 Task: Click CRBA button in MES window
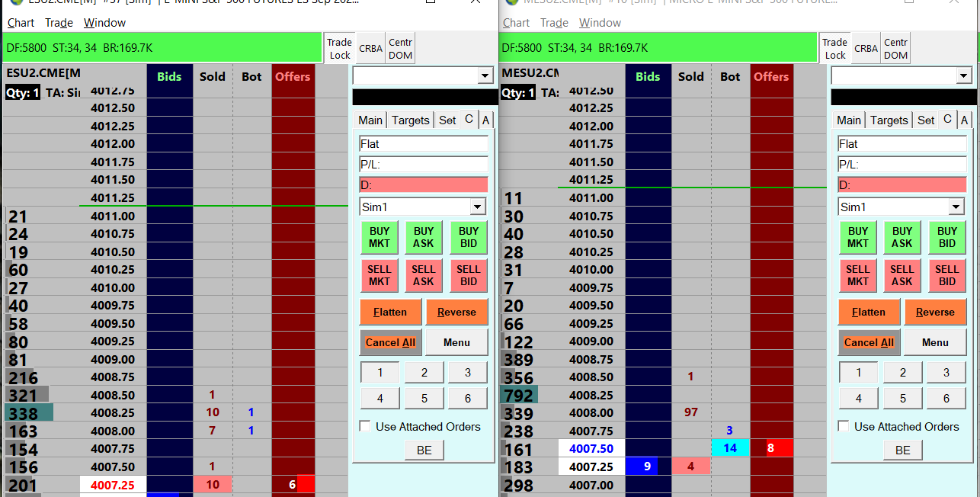tap(866, 48)
